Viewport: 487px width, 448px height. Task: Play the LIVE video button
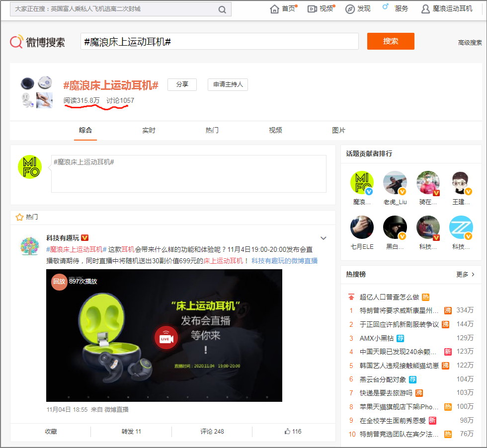click(x=166, y=338)
